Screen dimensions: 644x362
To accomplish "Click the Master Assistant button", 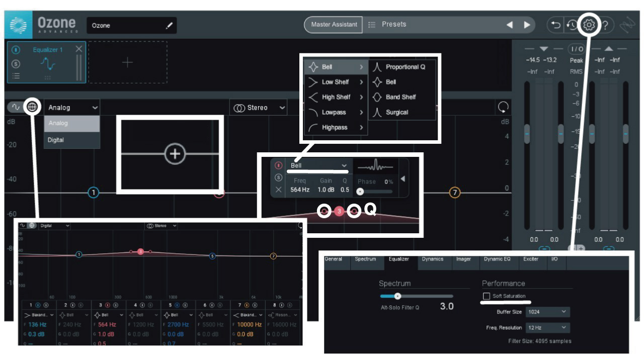I will pos(334,24).
